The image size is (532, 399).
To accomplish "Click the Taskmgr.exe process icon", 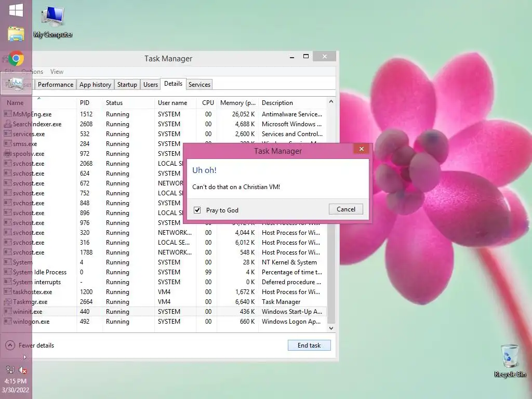I will (7, 302).
